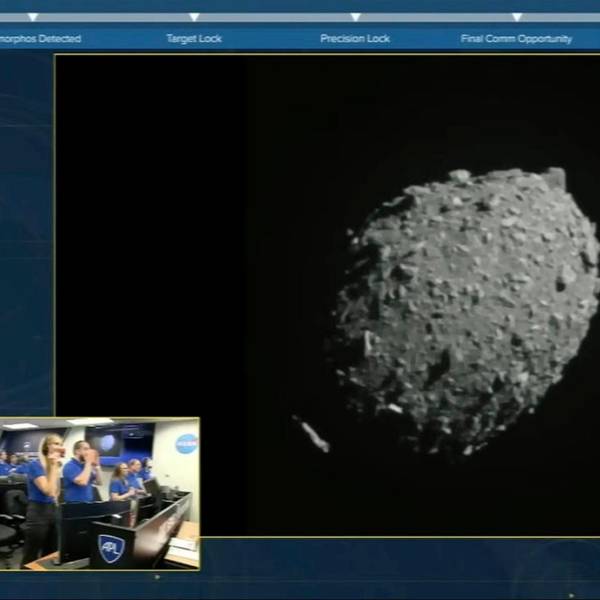Open the mission control room inset video

coord(99,494)
